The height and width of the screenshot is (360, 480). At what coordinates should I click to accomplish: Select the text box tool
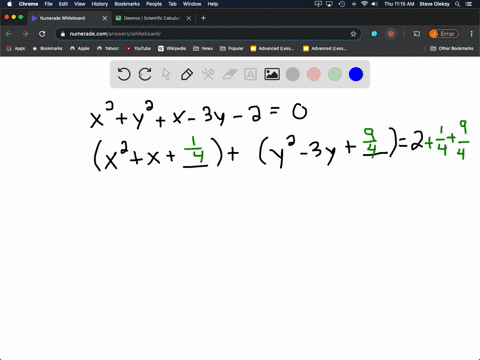[x=250, y=74]
